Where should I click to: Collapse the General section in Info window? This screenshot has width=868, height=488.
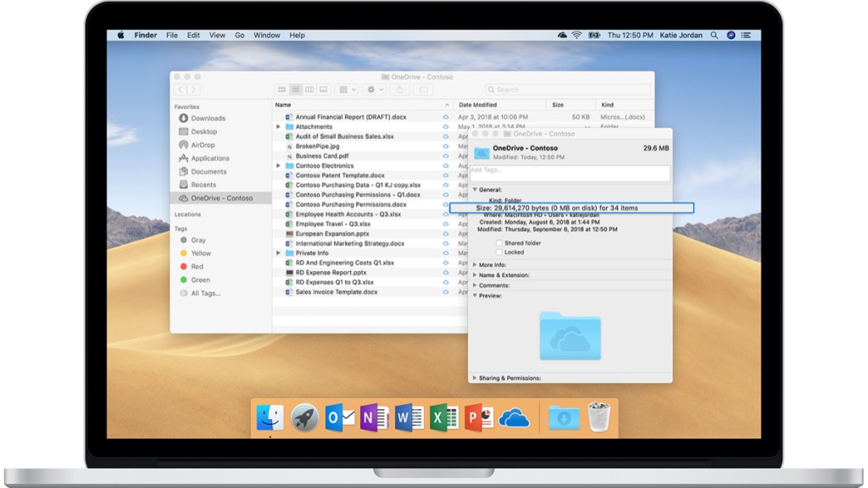[x=475, y=189]
